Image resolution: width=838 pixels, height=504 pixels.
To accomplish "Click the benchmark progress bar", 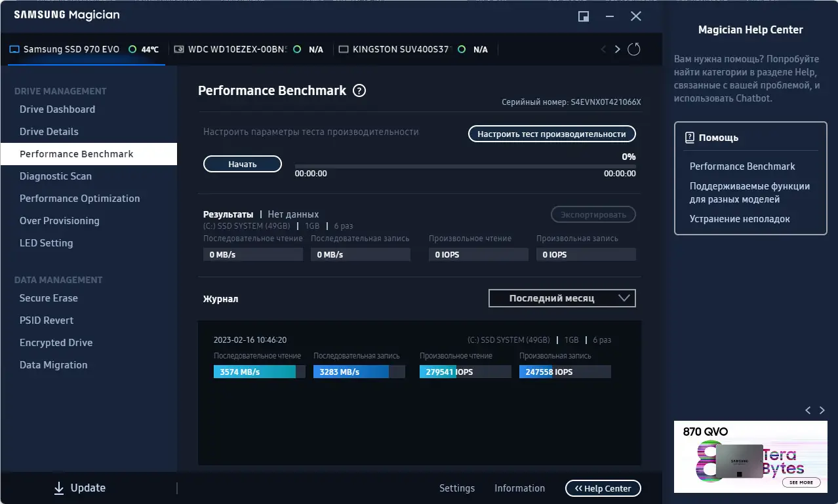I will pyautogui.click(x=466, y=166).
